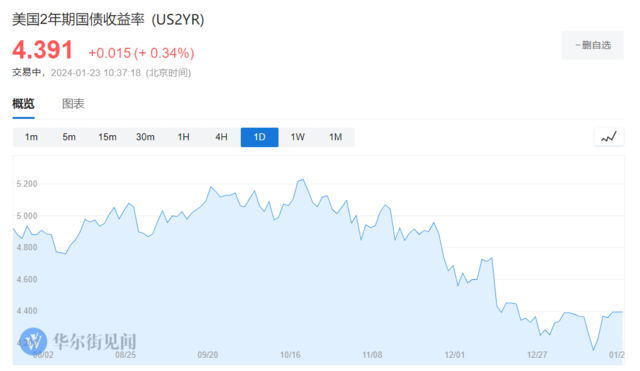This screenshot has height=371, width=640.
Task: Switch chart to 4H interval
Action: point(221,137)
